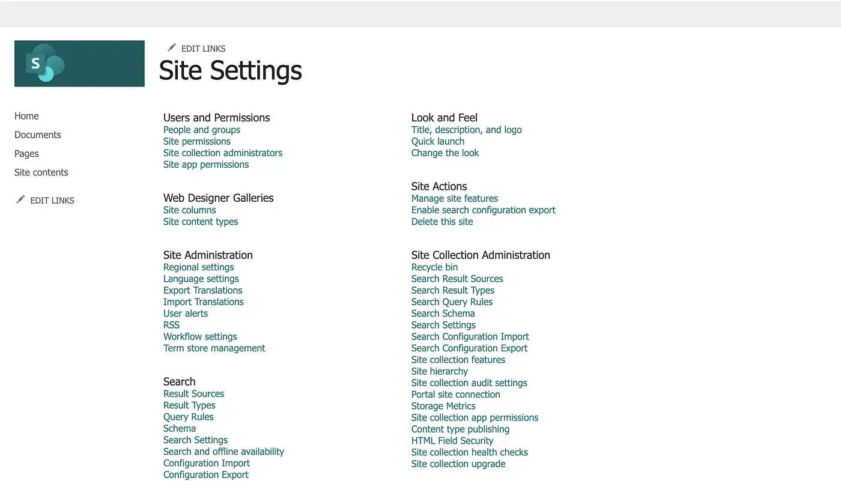The image size is (841, 504).
Task: Open Term store management
Action: click(214, 348)
